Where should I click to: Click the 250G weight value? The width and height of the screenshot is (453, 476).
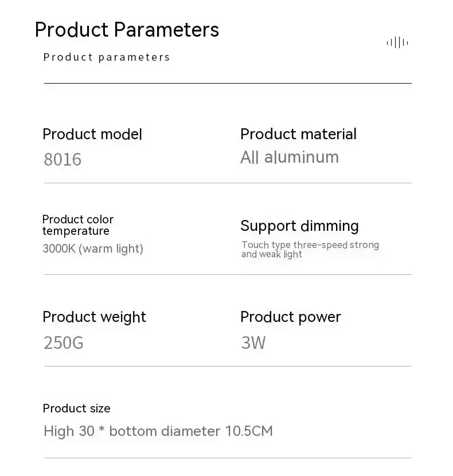coord(64,343)
